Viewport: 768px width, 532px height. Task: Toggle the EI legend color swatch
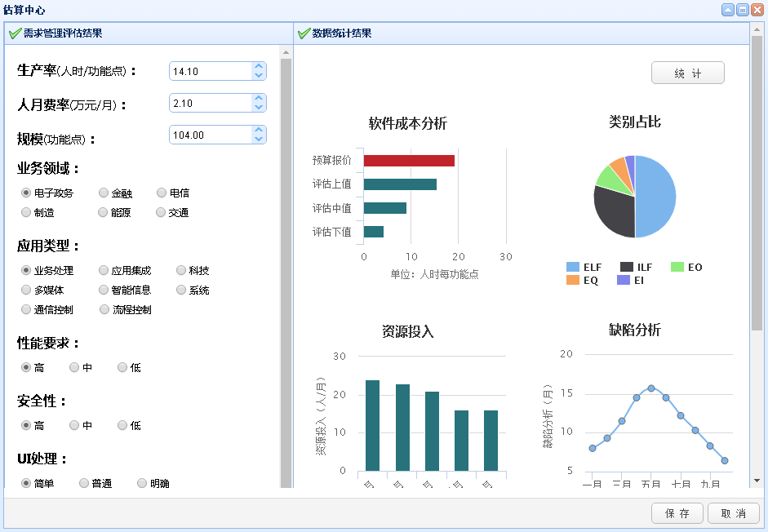pos(623,280)
